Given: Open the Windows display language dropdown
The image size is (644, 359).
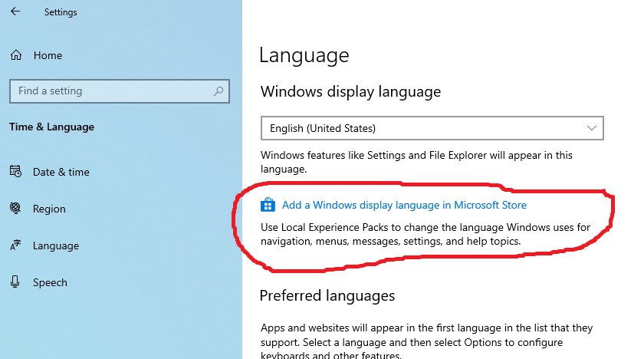Looking at the screenshot, I should pos(432,128).
